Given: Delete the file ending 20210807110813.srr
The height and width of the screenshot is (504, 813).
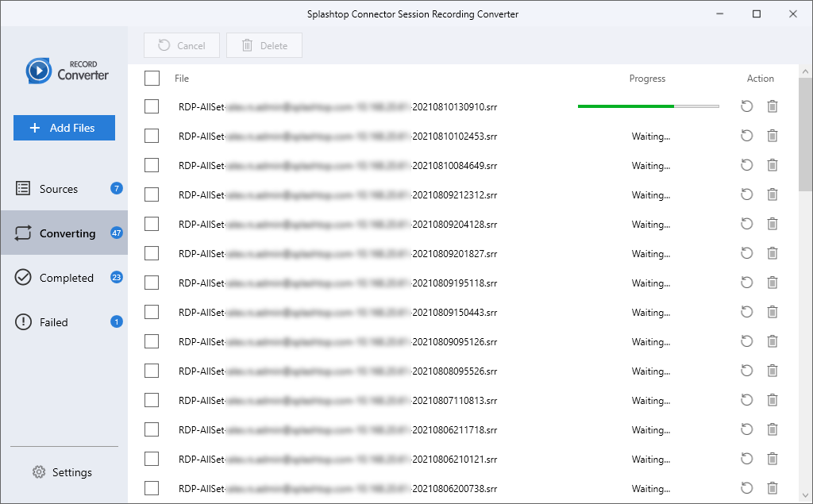Looking at the screenshot, I should (772, 400).
